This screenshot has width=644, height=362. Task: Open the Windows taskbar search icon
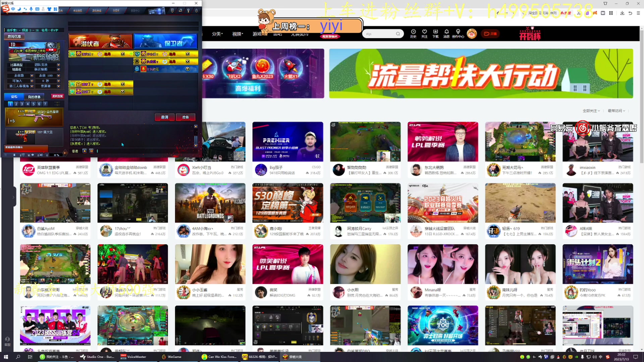pos(18,357)
